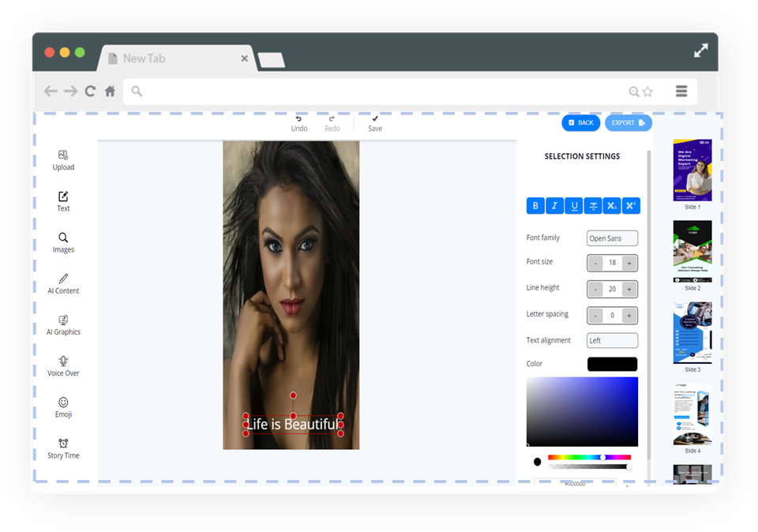Click the Redo button

332,124
